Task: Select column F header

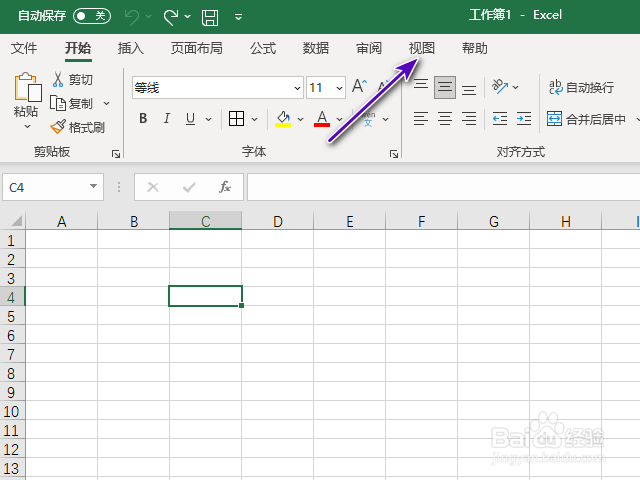Action: click(x=422, y=221)
